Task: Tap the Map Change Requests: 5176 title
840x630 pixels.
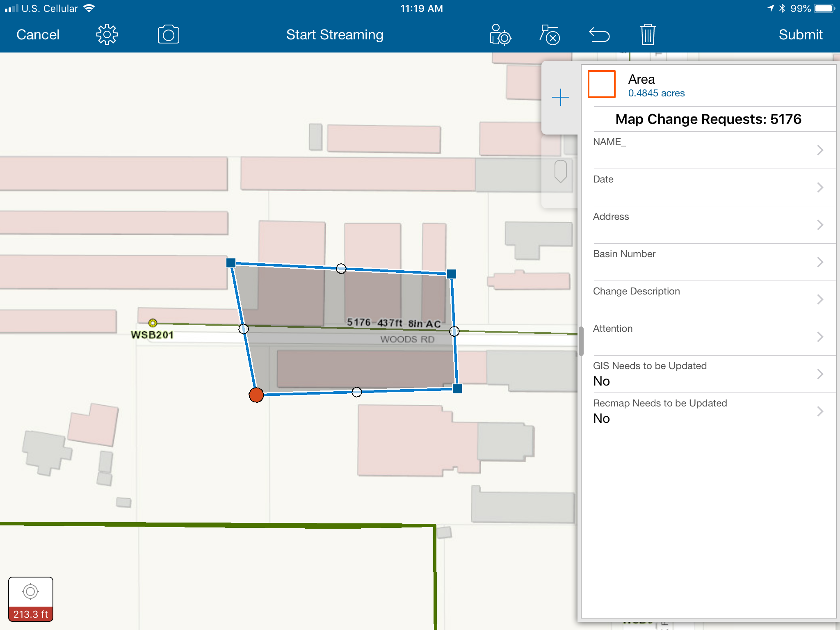Action: [708, 119]
